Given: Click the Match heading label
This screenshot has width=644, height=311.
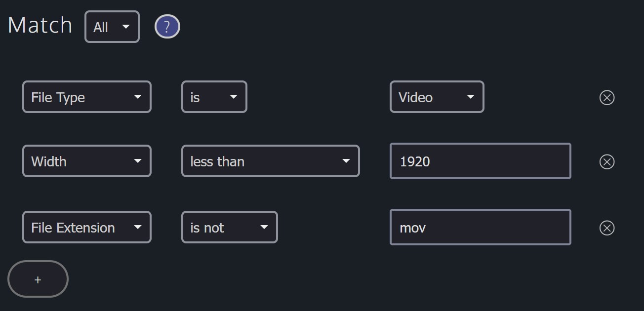Looking at the screenshot, I should 40,25.
